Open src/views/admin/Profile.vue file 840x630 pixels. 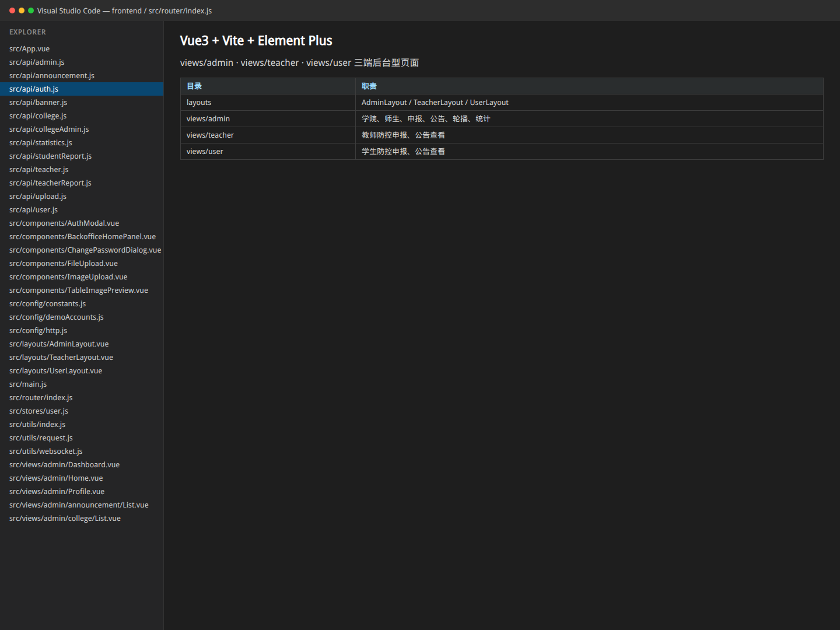[82, 492]
